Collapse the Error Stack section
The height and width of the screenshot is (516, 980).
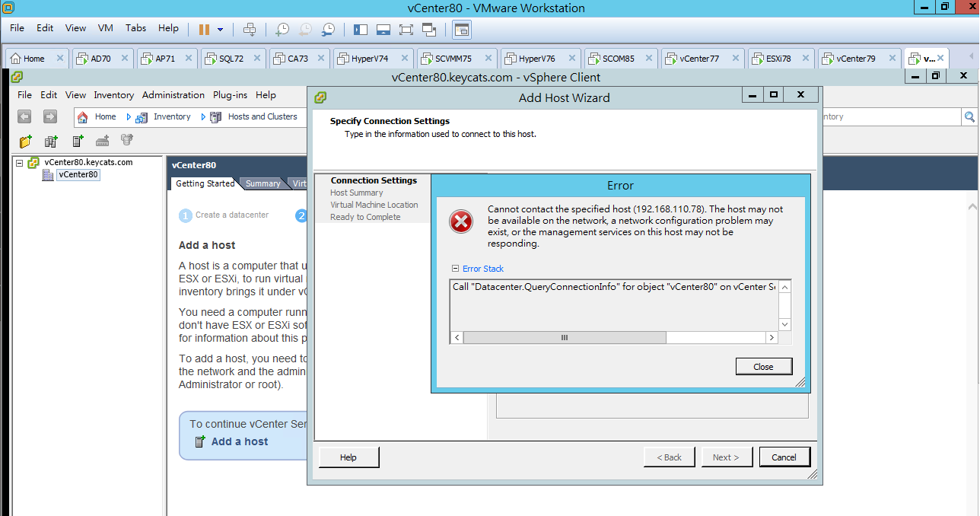[455, 269]
